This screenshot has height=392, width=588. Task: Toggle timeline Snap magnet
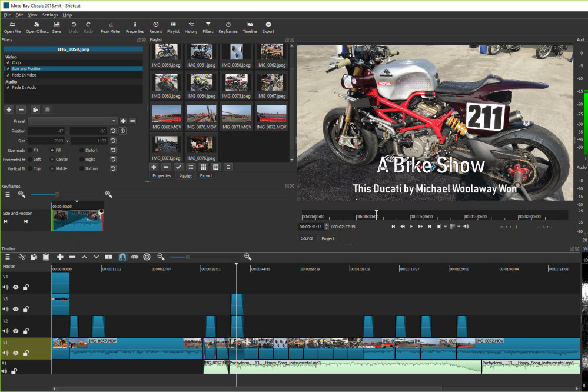point(122,257)
